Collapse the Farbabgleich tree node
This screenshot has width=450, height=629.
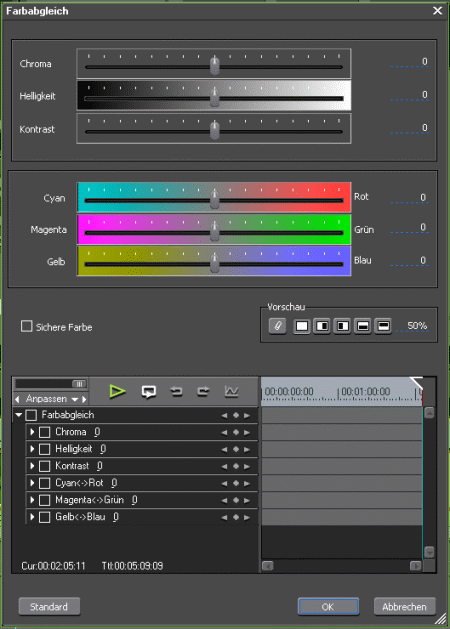[18, 415]
